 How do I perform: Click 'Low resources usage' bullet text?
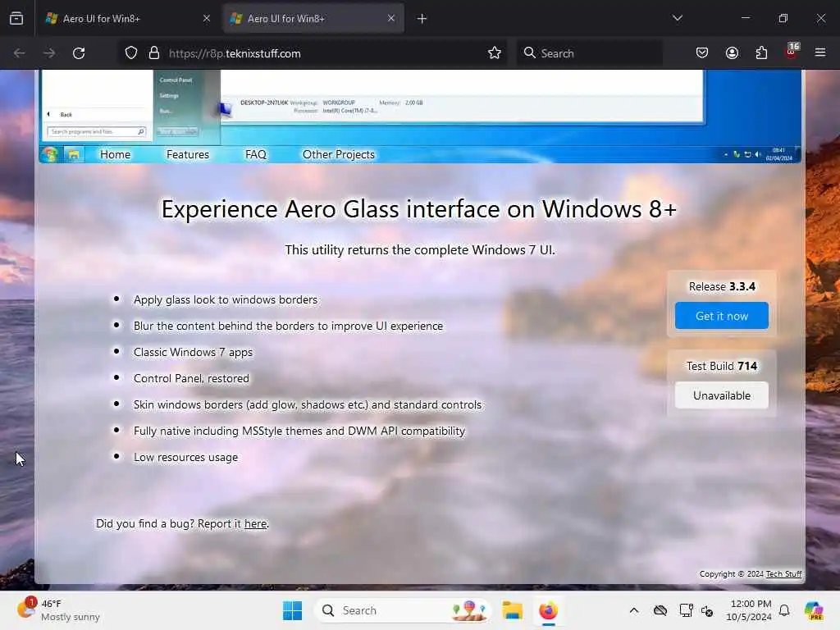point(185,457)
